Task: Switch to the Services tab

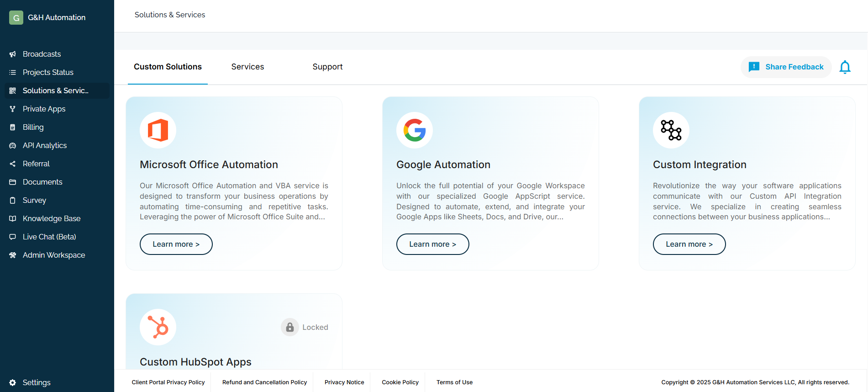Action: pos(247,67)
